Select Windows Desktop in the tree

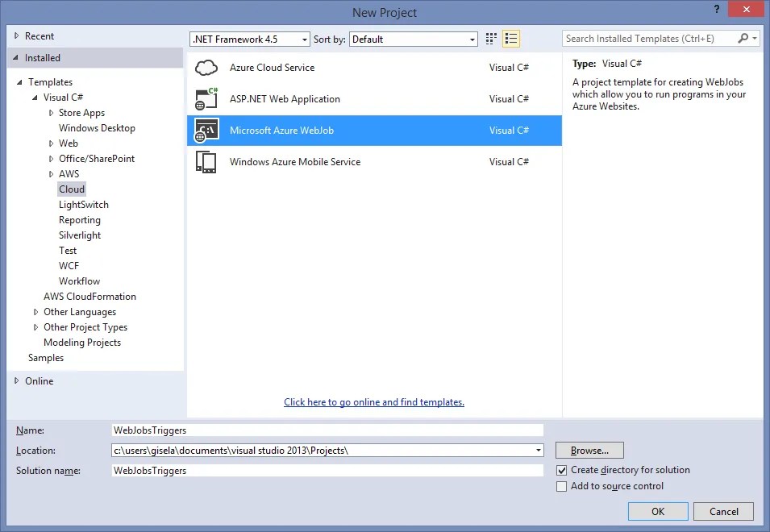[x=97, y=128]
